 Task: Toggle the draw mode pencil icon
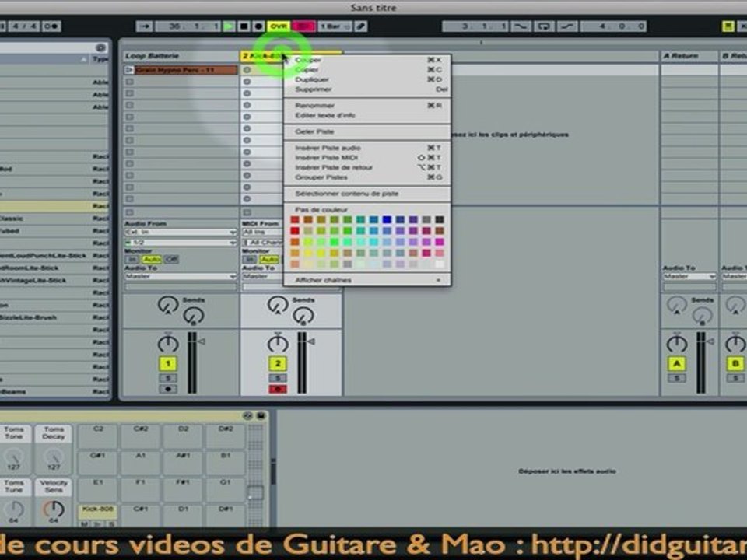(361, 26)
